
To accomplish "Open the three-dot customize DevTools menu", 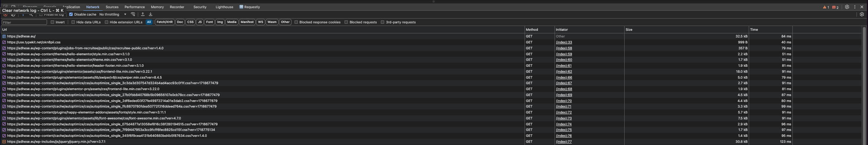I will [855, 7].
